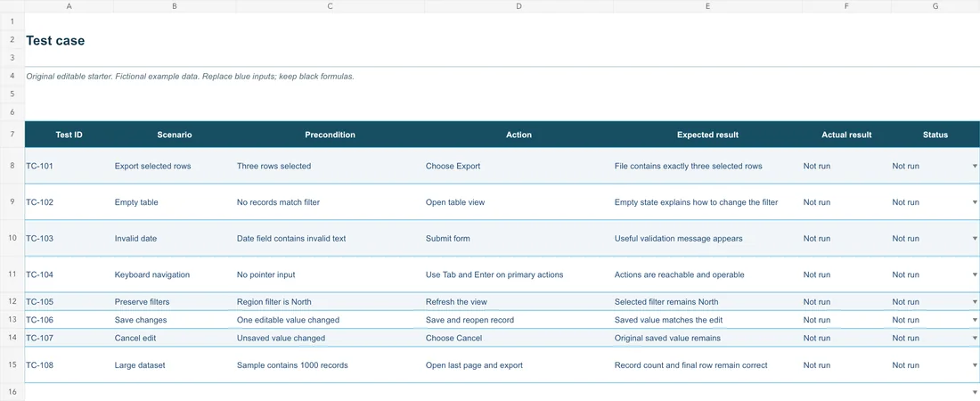The width and height of the screenshot is (980, 401).
Task: Select column D header
Action: pyautogui.click(x=519, y=6)
